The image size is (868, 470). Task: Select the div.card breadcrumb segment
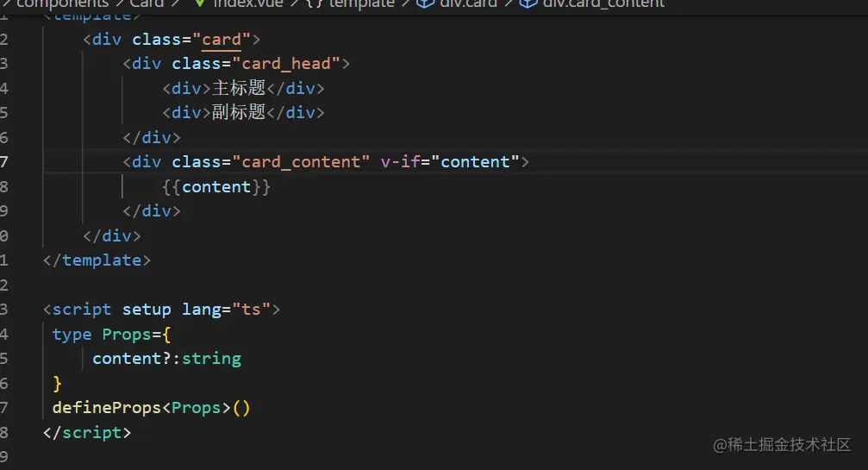(x=468, y=3)
